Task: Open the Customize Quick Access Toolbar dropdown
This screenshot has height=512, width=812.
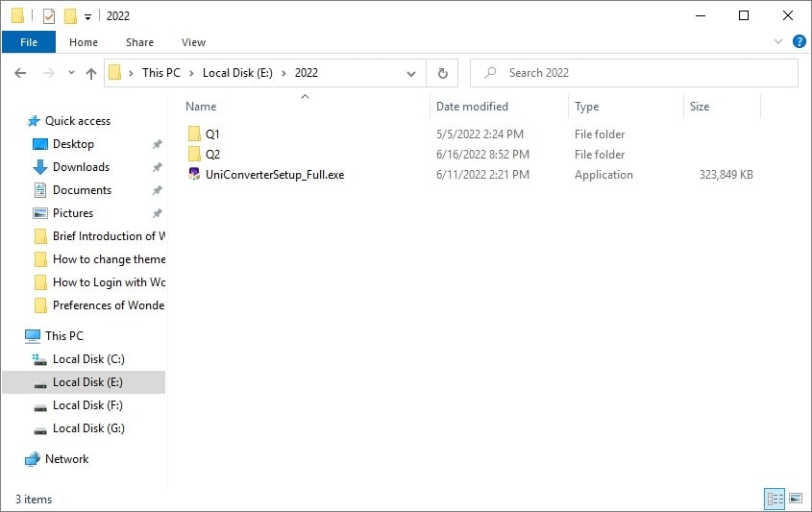Action: [x=88, y=17]
